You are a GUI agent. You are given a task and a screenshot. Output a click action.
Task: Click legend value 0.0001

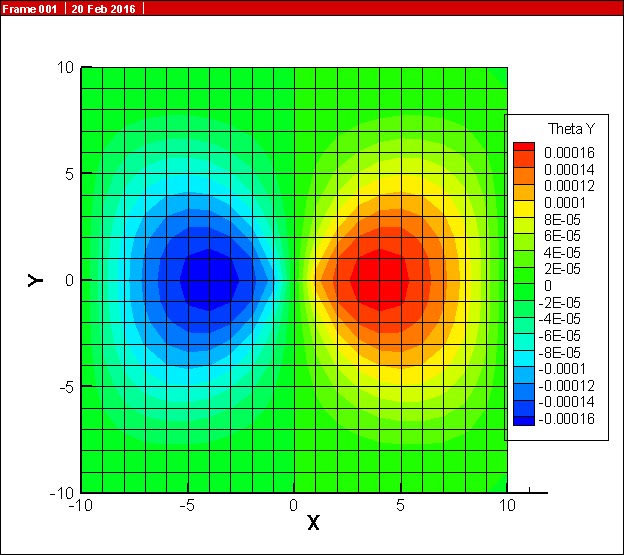[565, 203]
